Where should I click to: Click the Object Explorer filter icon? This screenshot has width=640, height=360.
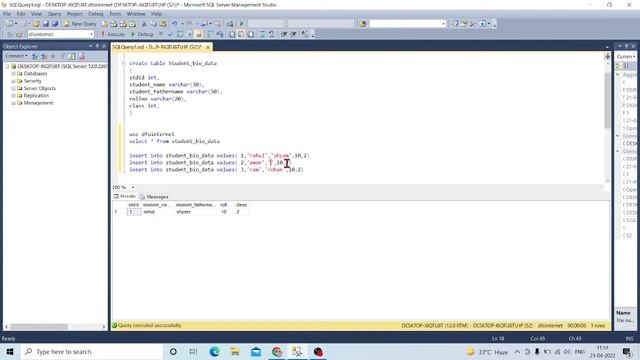(x=63, y=56)
